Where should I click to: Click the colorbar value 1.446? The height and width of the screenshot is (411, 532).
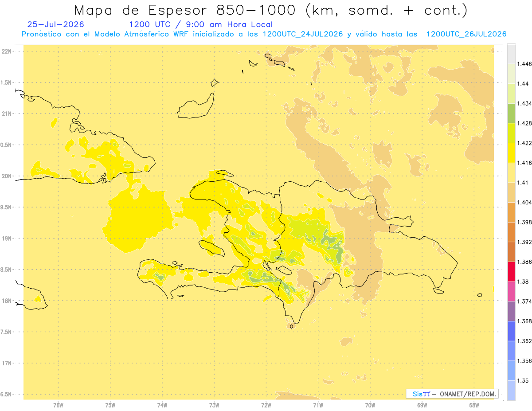[525, 64]
